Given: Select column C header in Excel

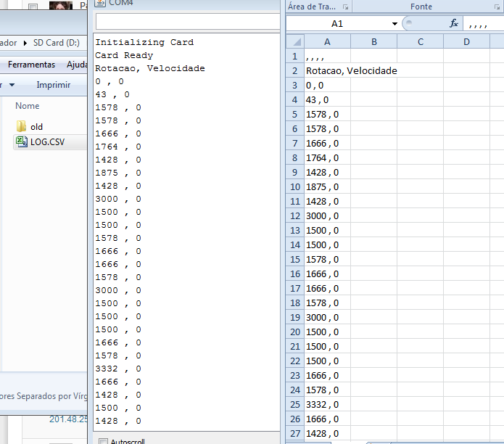Looking at the screenshot, I should pos(420,42).
